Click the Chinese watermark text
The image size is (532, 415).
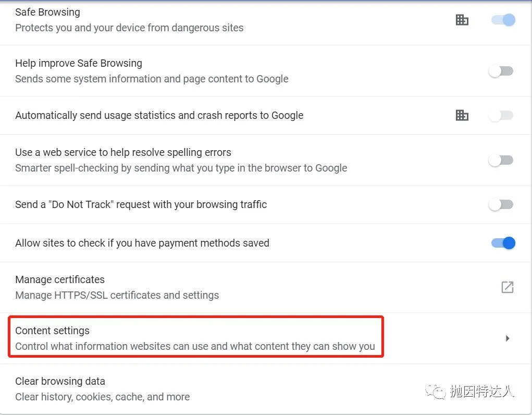(482, 392)
